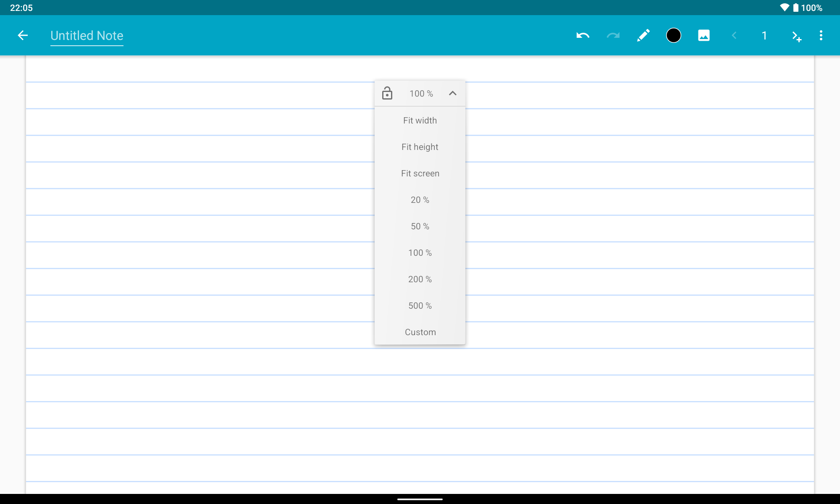Select Fit screen from the menu
Viewport: 840px width, 504px height.
pyautogui.click(x=420, y=173)
